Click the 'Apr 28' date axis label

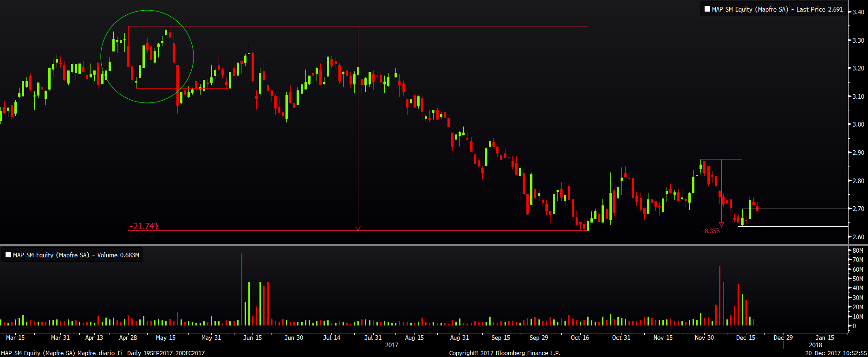128,338
